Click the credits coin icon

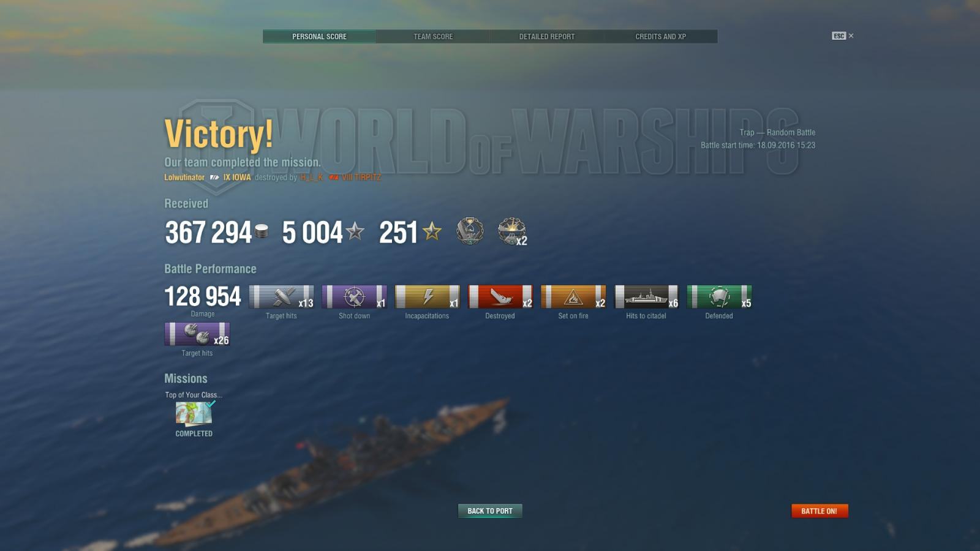tap(262, 231)
